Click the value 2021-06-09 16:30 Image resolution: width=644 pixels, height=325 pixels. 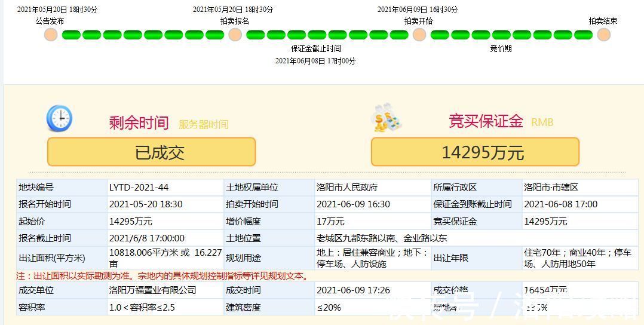click(x=353, y=204)
